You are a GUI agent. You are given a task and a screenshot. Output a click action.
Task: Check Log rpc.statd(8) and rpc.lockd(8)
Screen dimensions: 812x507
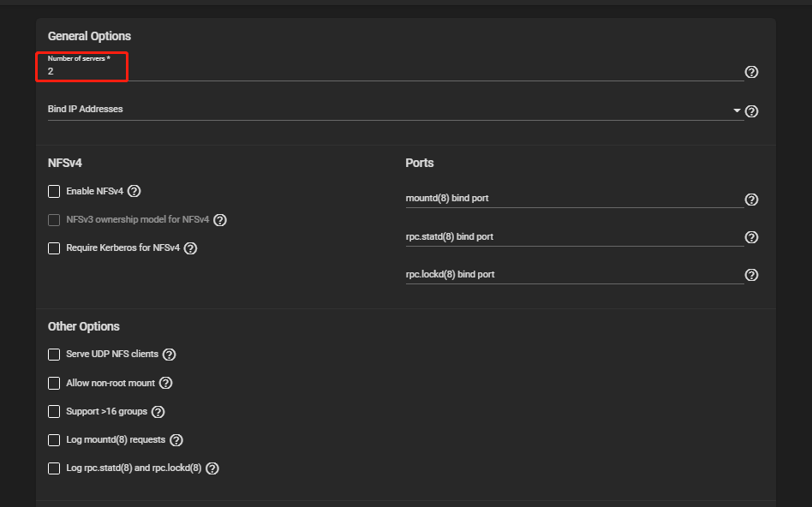coord(54,468)
